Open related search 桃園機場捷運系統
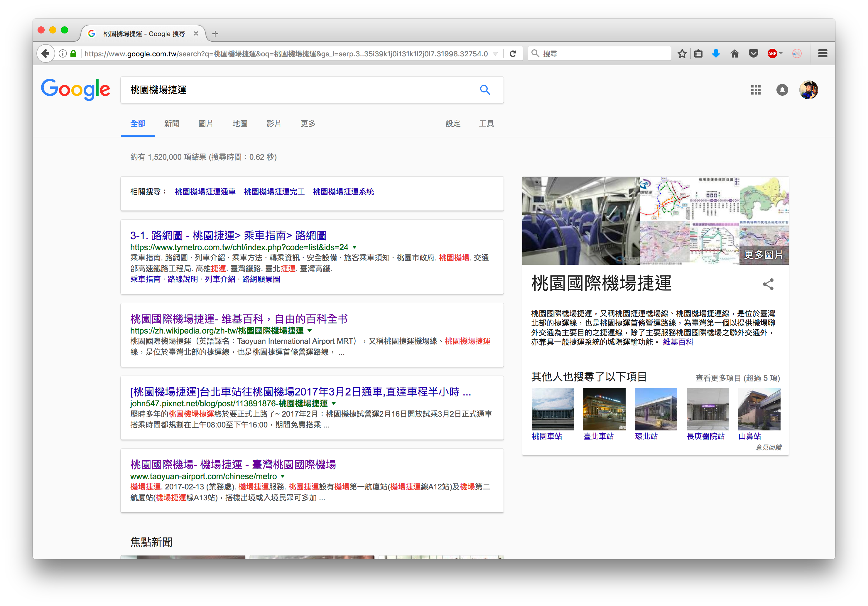 point(343,192)
